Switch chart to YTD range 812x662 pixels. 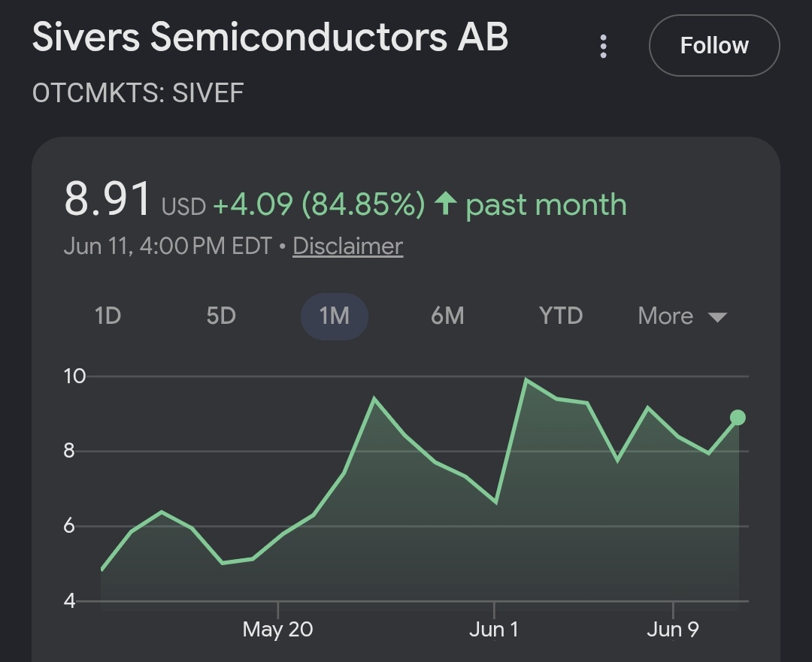click(x=561, y=316)
